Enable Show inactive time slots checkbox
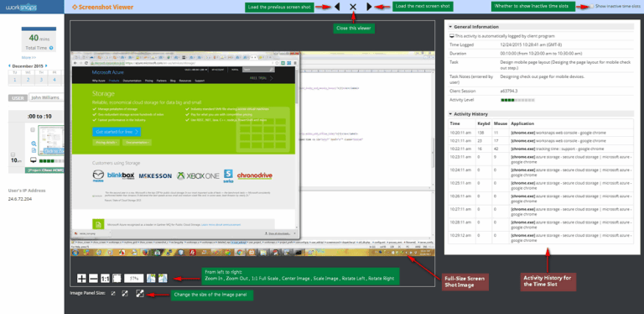Viewport: 644px width, 314px height. [591, 7]
